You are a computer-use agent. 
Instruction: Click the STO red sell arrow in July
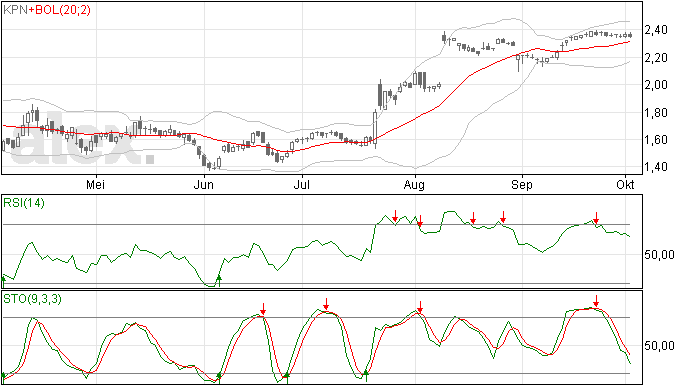(x=326, y=304)
